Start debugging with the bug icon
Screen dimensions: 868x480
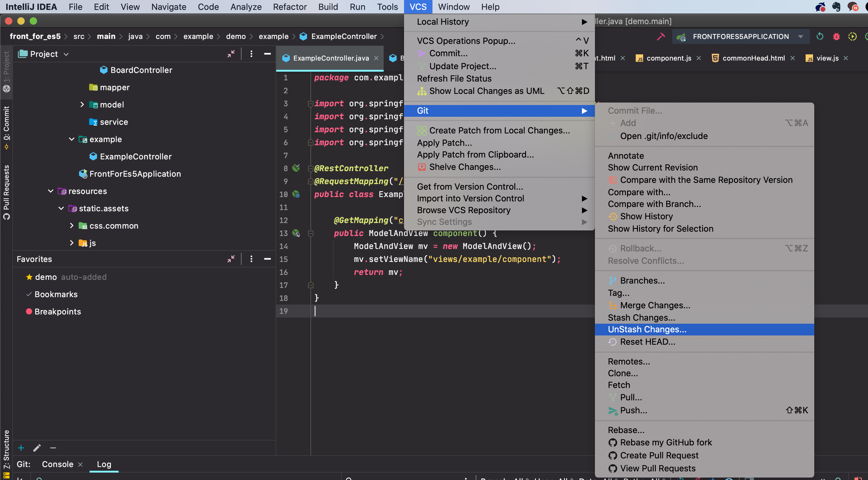click(x=836, y=36)
